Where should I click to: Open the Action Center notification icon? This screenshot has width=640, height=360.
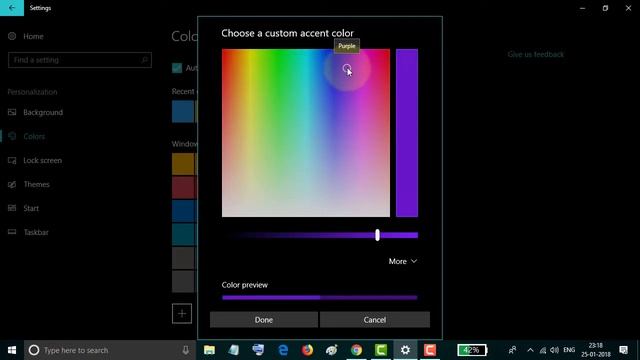coord(623,350)
